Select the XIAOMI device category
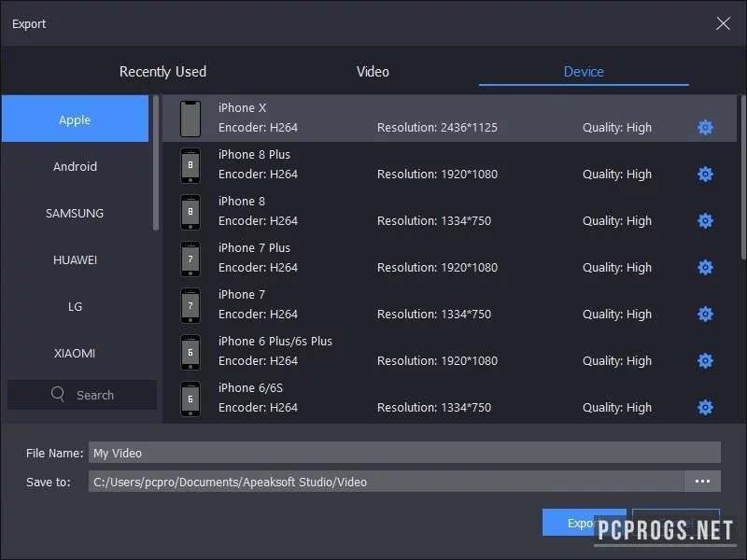Viewport: 747px width, 560px height. 75,353
